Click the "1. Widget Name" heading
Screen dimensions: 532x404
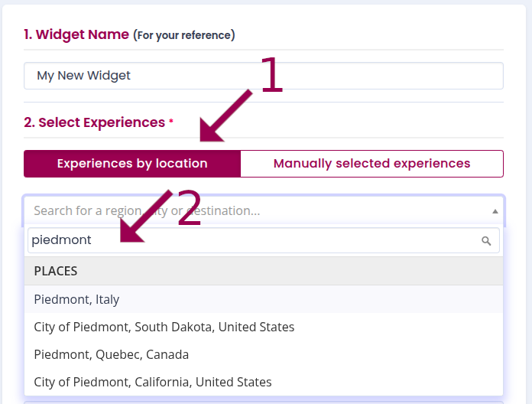[76, 34]
